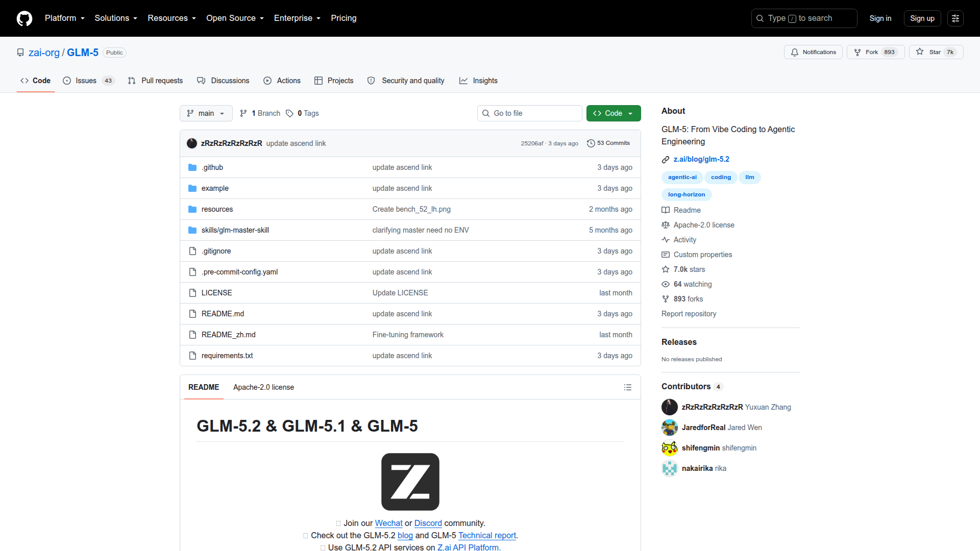View the 0 Tags list
The height and width of the screenshot is (551, 980).
coord(302,113)
